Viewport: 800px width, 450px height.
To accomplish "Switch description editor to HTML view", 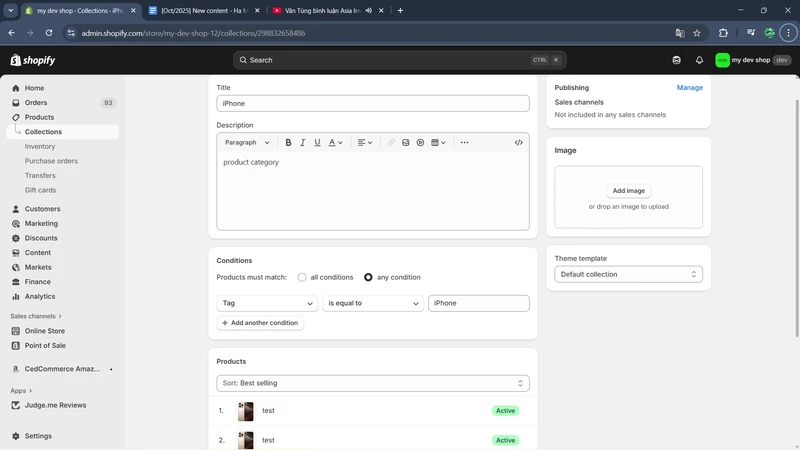I will tap(518, 143).
